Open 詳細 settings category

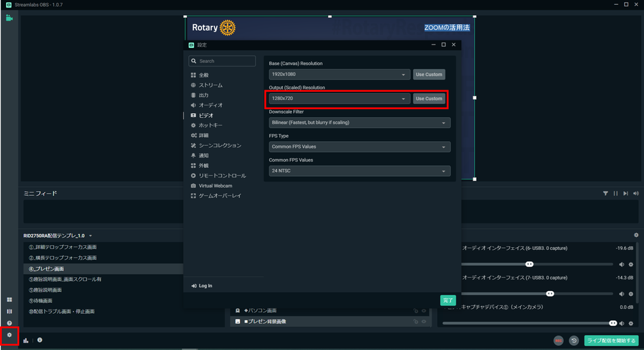pos(203,136)
